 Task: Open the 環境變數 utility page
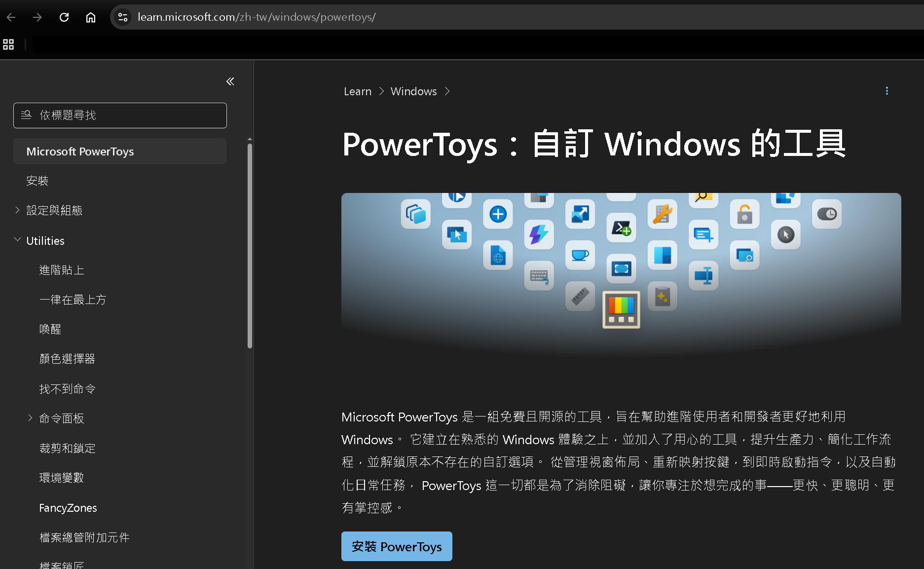pyautogui.click(x=62, y=478)
